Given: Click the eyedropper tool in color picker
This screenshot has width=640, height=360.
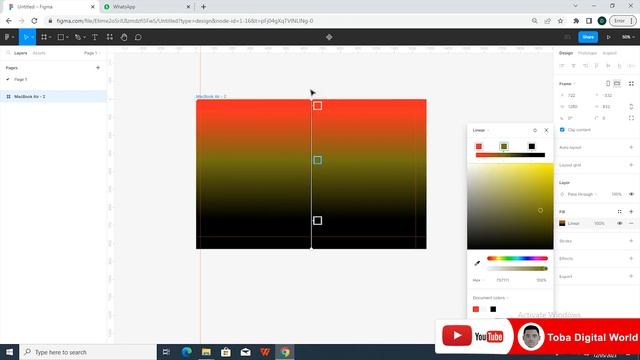Looking at the screenshot, I should [x=477, y=263].
